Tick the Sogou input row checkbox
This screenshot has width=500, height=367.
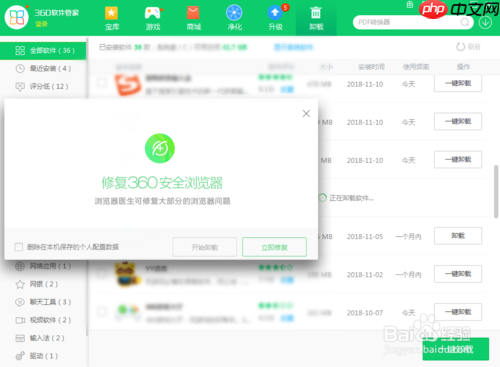(x=102, y=83)
